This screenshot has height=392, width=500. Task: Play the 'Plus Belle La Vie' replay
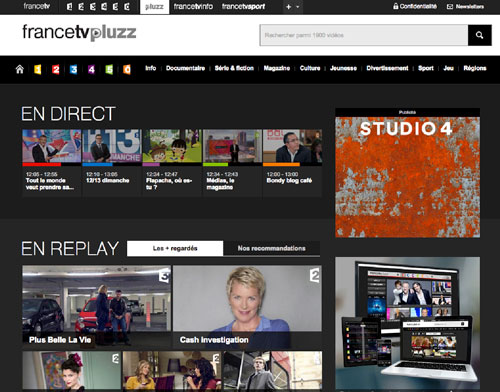coord(97,307)
